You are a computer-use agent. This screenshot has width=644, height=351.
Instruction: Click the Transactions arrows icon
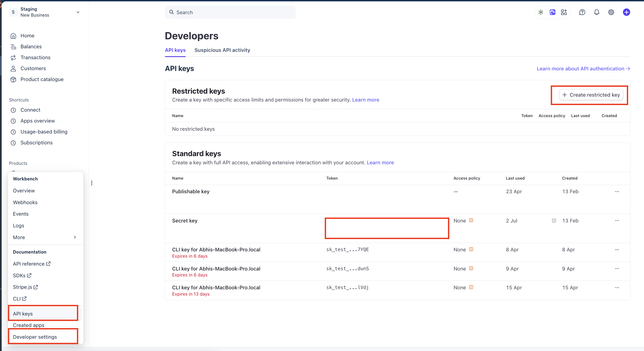pos(13,58)
